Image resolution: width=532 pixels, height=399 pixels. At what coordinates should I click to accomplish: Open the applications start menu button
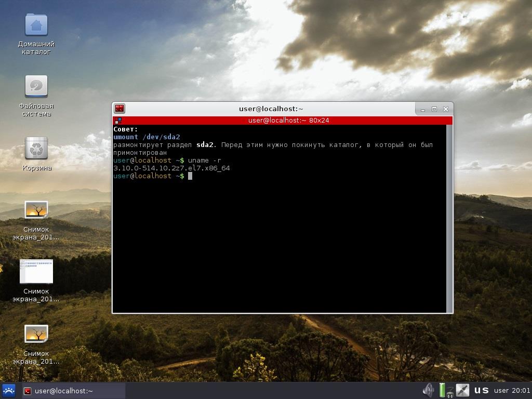point(9,391)
